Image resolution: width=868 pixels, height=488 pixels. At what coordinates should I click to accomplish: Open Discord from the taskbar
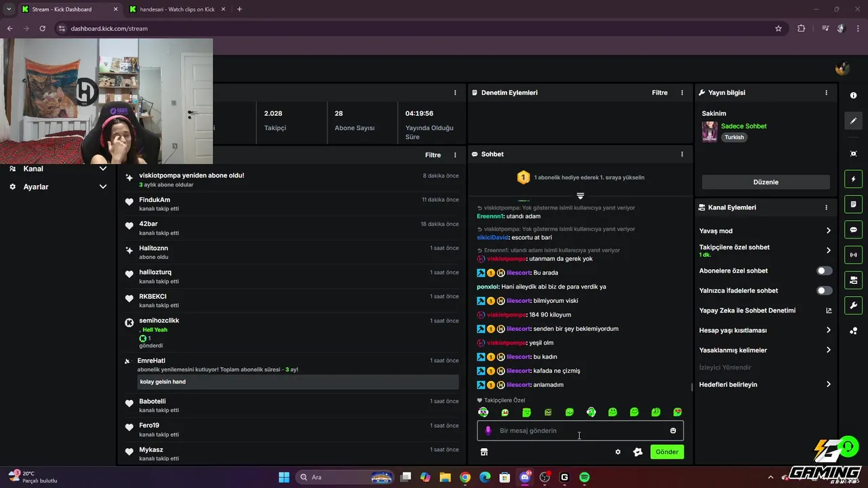pos(525,477)
